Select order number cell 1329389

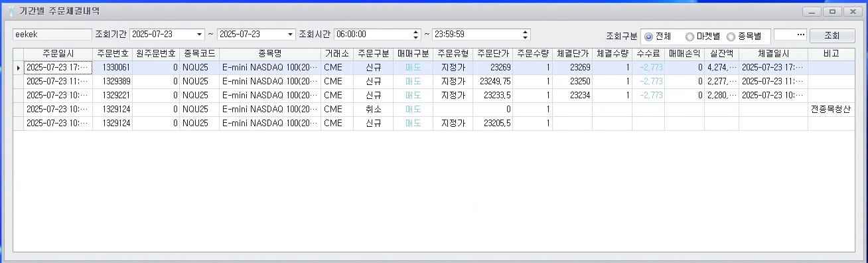coord(112,82)
